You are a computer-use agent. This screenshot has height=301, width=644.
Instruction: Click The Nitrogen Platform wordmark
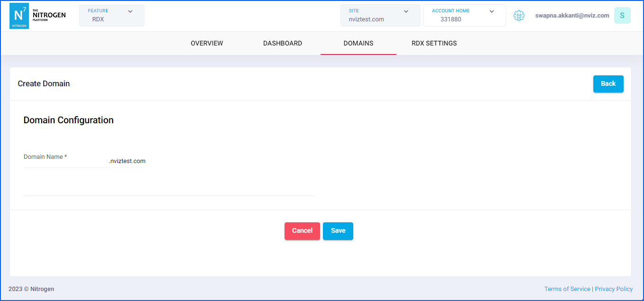click(x=49, y=15)
